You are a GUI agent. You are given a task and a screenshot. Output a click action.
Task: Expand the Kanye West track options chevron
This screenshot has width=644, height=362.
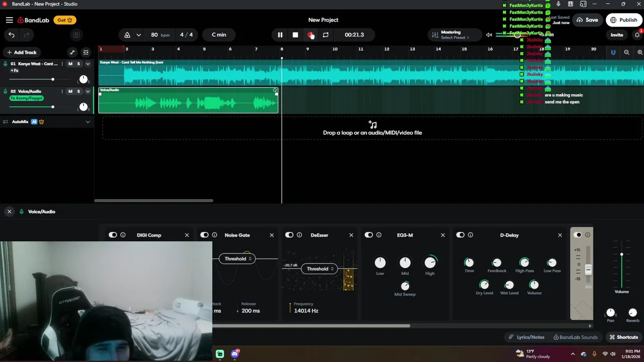[88, 64]
